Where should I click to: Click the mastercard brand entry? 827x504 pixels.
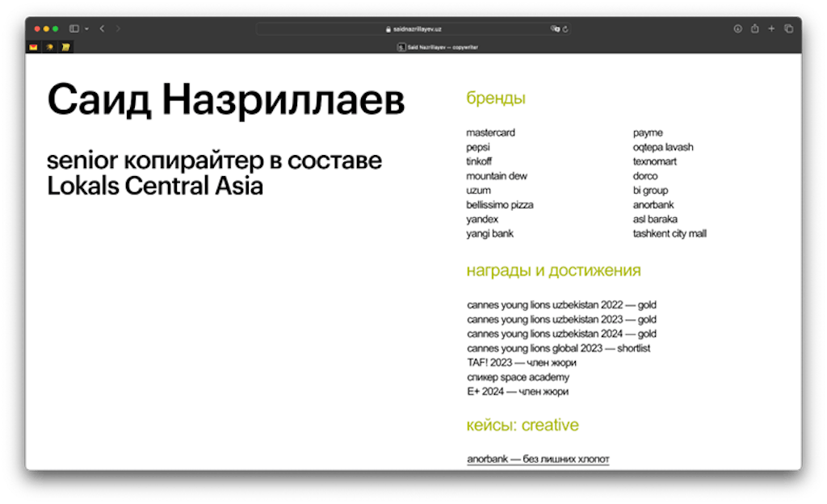pos(489,132)
